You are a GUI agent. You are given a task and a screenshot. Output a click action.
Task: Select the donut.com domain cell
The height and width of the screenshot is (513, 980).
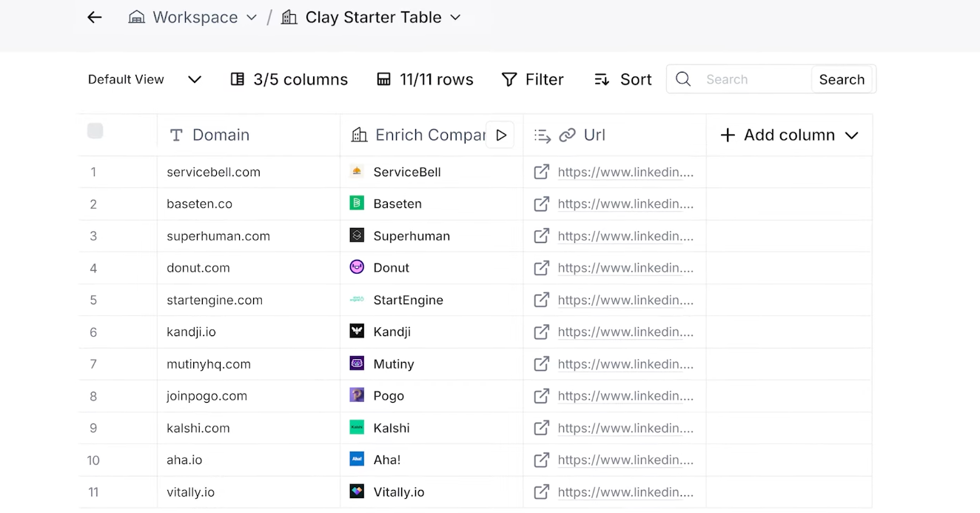249,267
